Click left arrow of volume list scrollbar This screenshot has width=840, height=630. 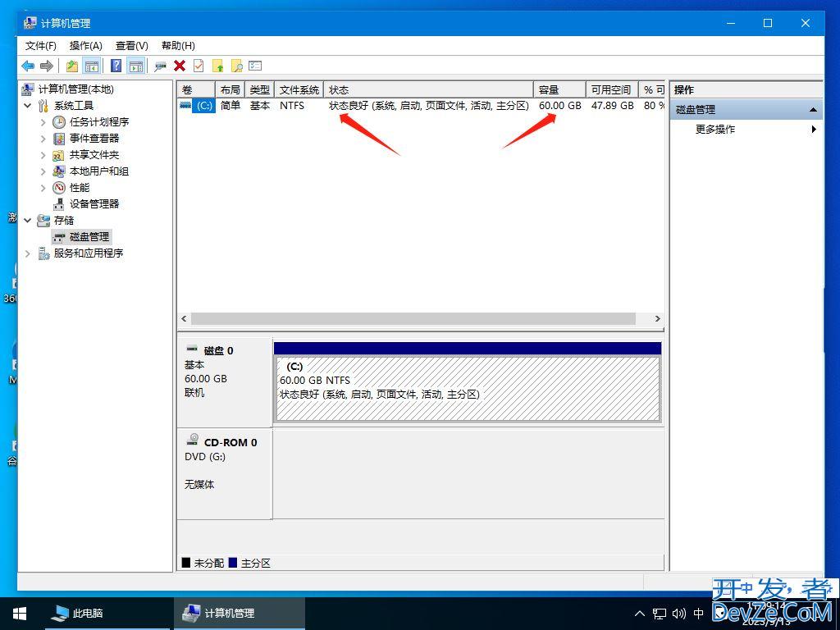click(x=184, y=319)
